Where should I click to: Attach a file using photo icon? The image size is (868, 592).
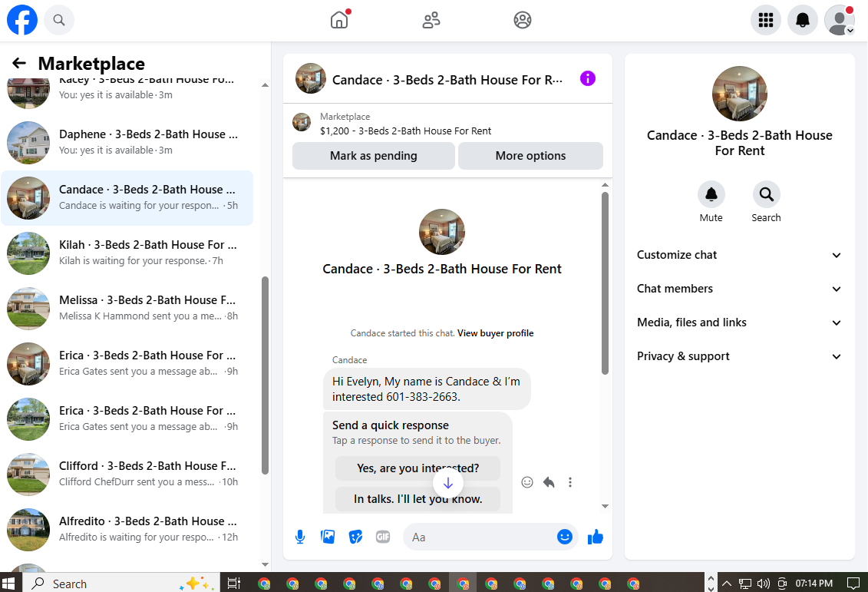click(x=328, y=537)
